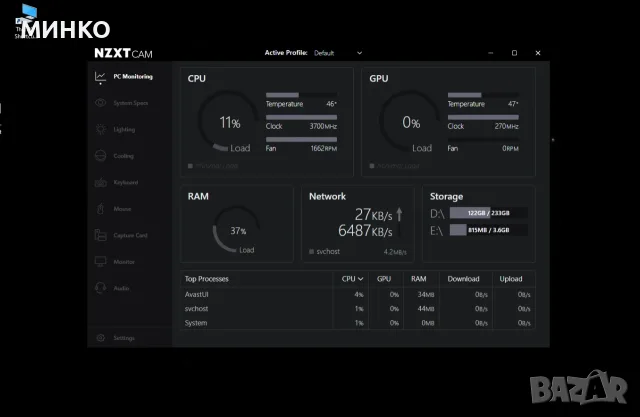Screen dimensions: 640x417
Task: Sort by RAM column header
Action: [418, 279]
